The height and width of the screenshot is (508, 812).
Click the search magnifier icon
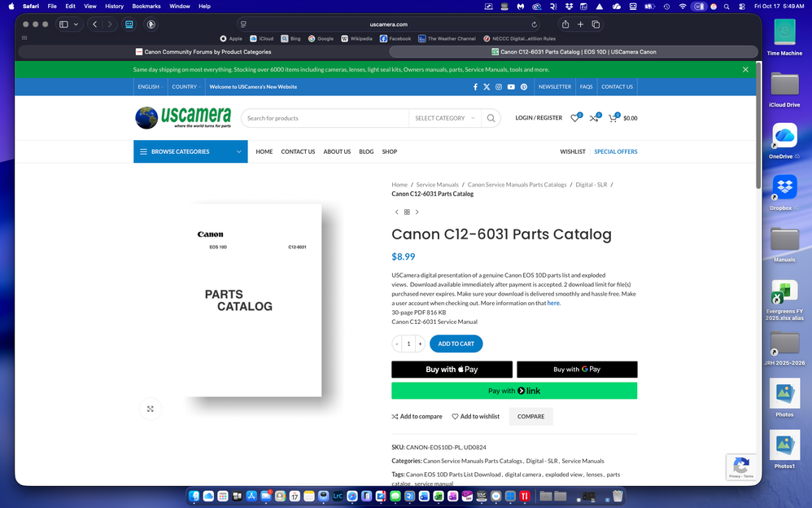tap(491, 118)
